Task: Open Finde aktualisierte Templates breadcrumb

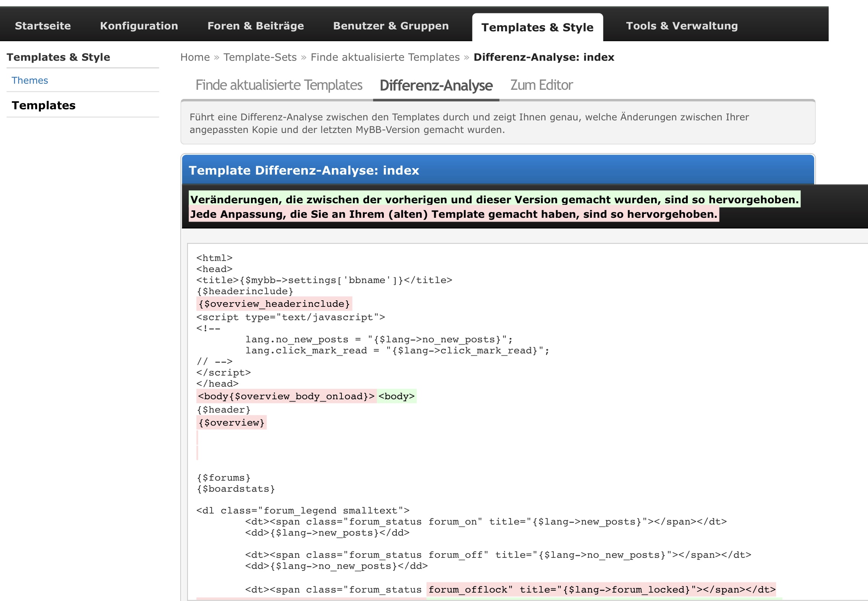Action: [385, 57]
